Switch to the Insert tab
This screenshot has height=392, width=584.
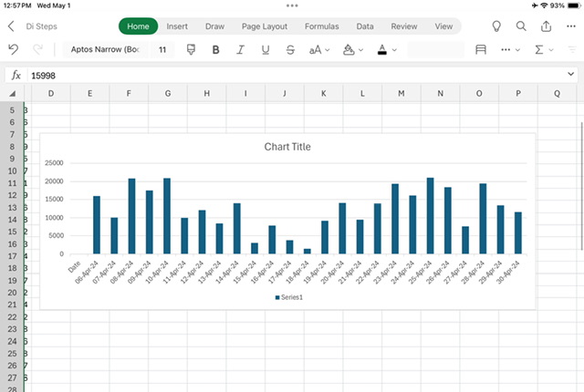[177, 26]
